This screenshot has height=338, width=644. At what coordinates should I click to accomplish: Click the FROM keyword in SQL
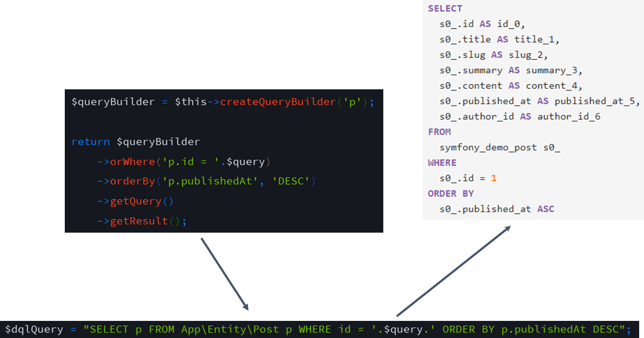440,132
